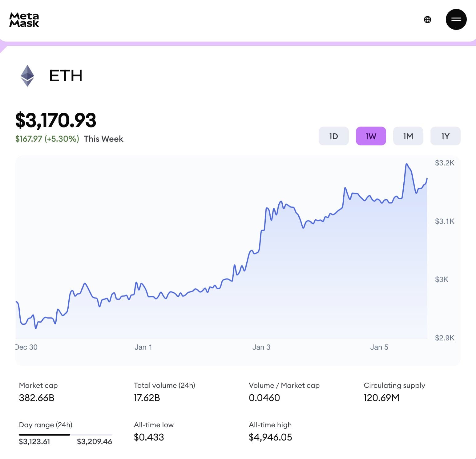Click Total volume value 17.62B
The width and height of the screenshot is (476, 459).
pos(147,398)
